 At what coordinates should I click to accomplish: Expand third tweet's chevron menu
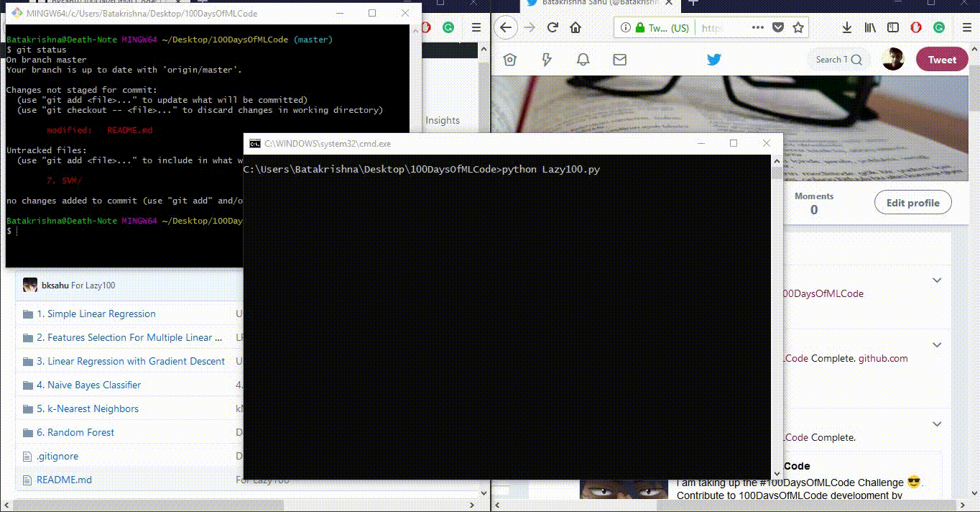pos(936,424)
